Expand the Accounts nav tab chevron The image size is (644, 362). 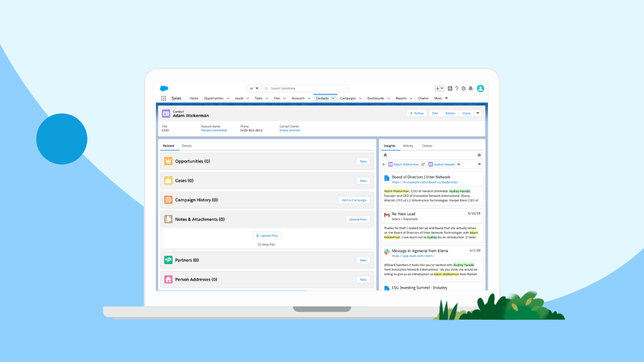(309, 98)
